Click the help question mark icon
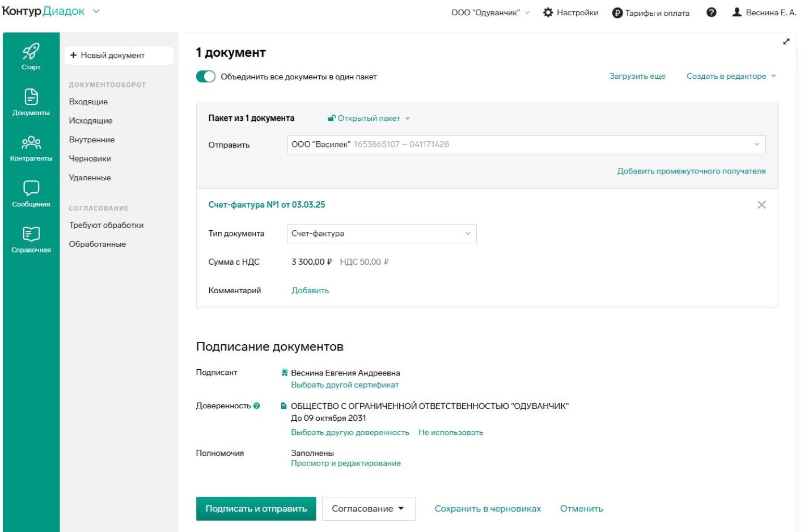Viewport: 804px width, 532px height. pyautogui.click(x=711, y=12)
